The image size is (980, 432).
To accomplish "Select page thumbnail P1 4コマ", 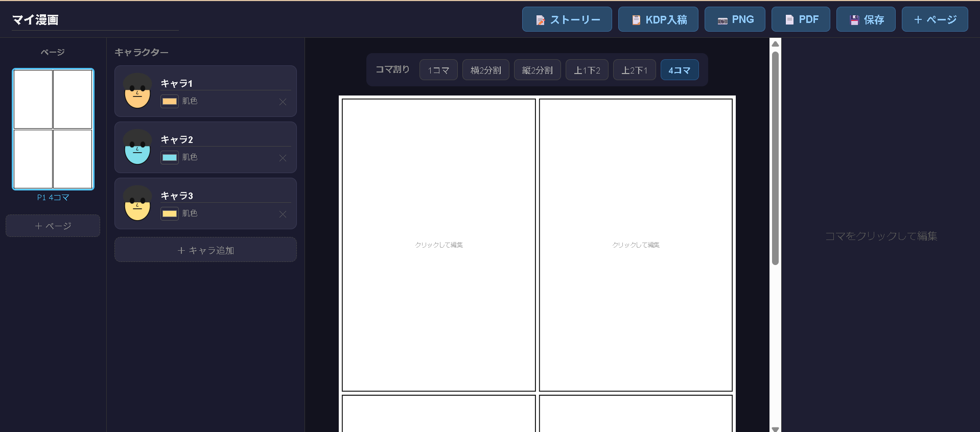I will 53,129.
